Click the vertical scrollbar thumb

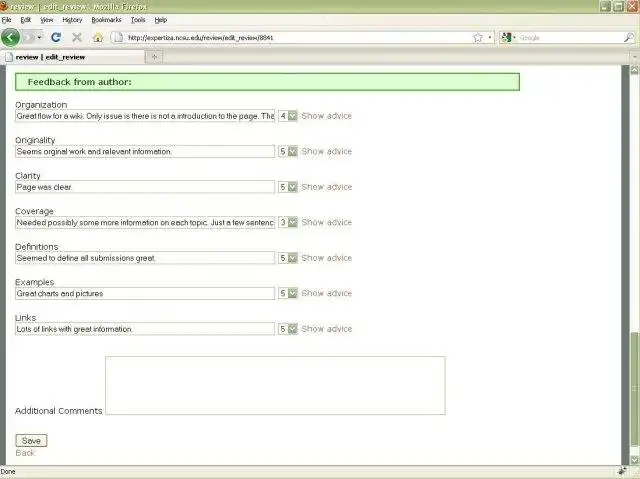(635, 390)
